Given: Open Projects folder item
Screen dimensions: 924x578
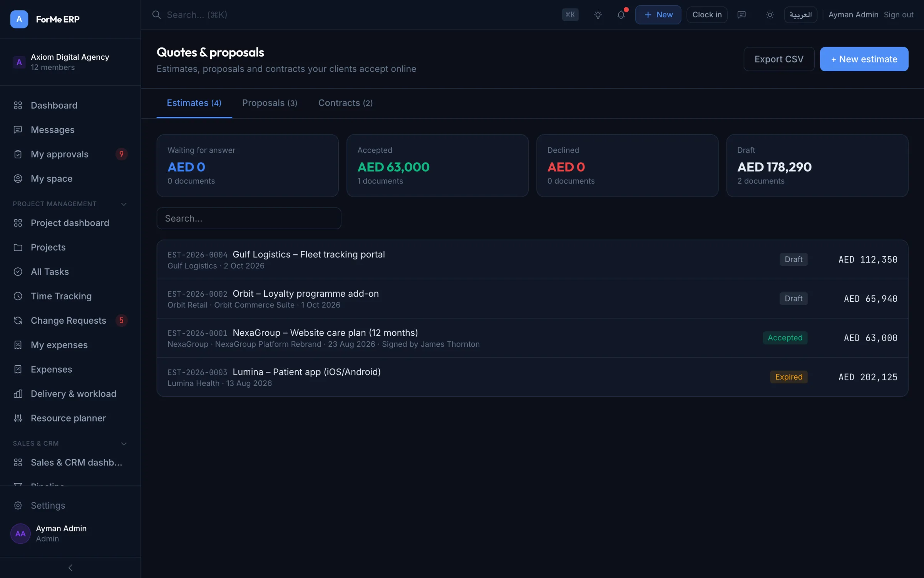Looking at the screenshot, I should 70,247.
